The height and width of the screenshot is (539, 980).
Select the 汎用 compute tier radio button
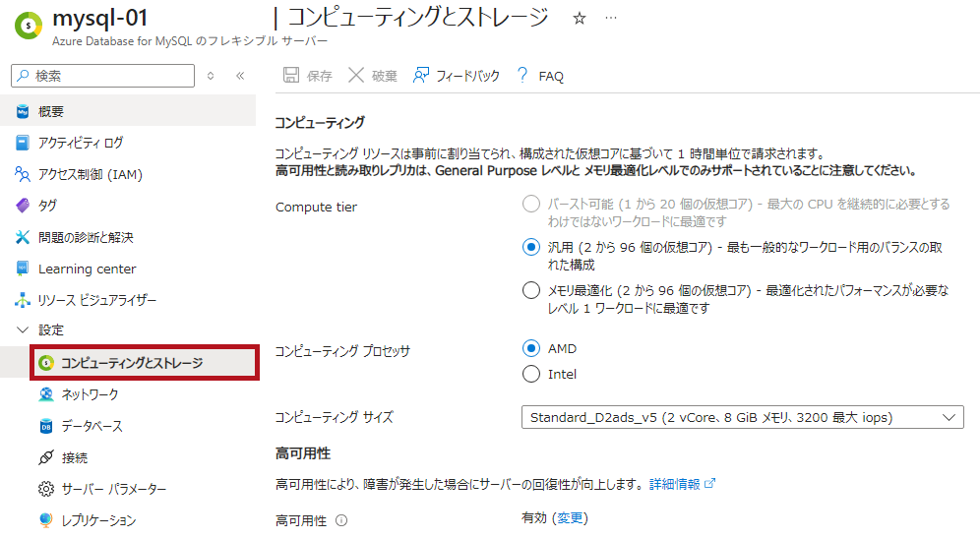531,247
